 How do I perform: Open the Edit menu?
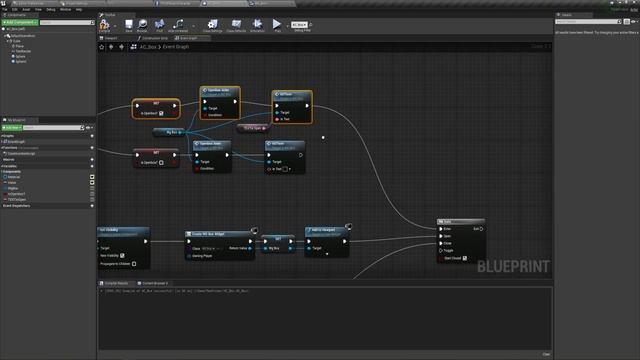(x=15, y=9)
